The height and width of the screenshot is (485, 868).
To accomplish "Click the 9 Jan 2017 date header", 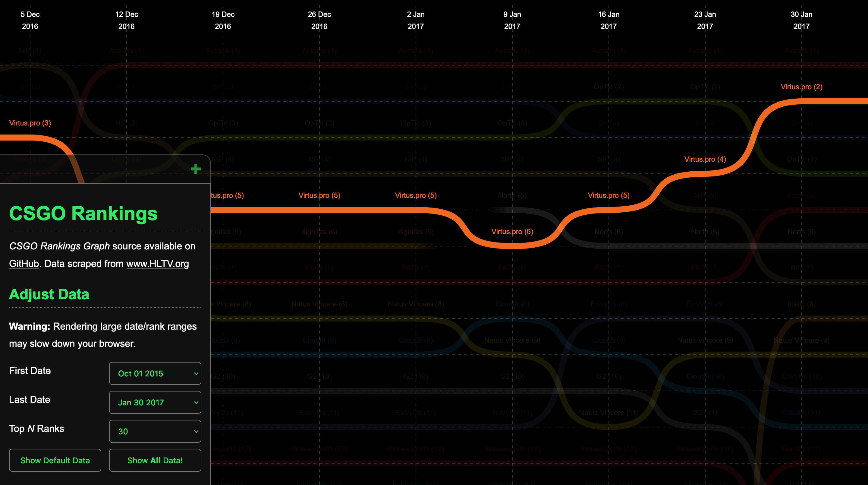I will (512, 20).
